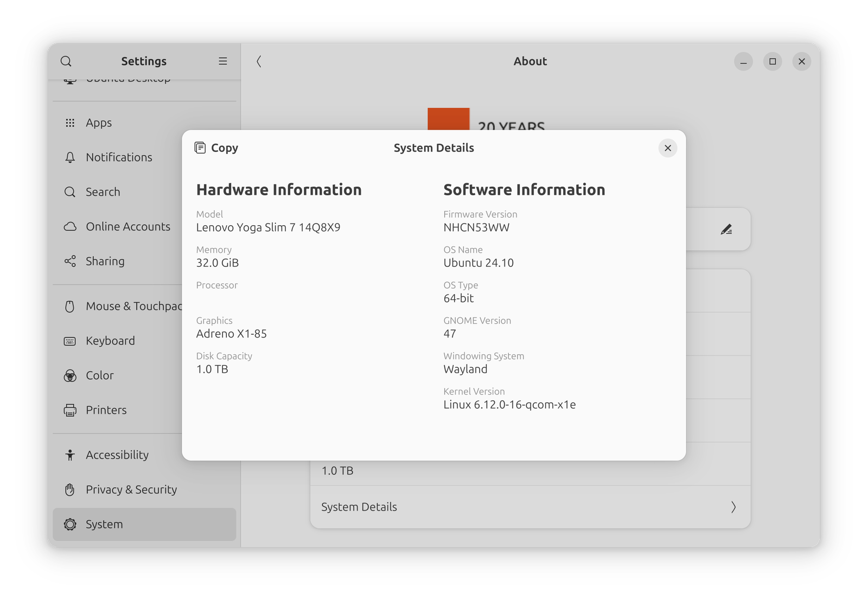Viewport: 868px width, 600px height.
Task: Click the Sharing icon in sidebar
Action: tap(70, 261)
